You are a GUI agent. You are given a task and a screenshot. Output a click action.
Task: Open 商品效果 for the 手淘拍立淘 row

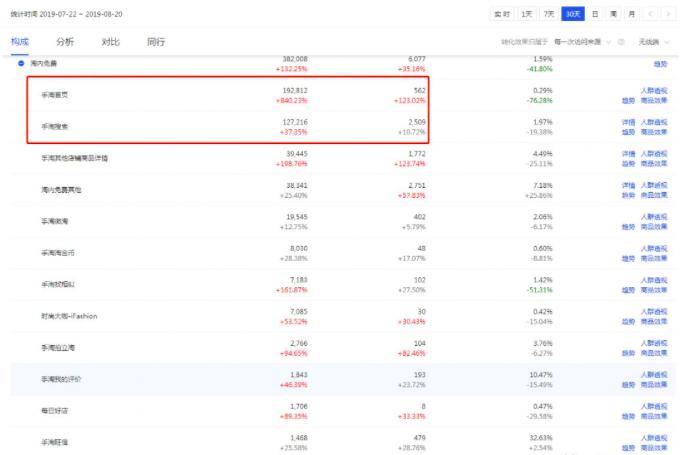pos(654,353)
